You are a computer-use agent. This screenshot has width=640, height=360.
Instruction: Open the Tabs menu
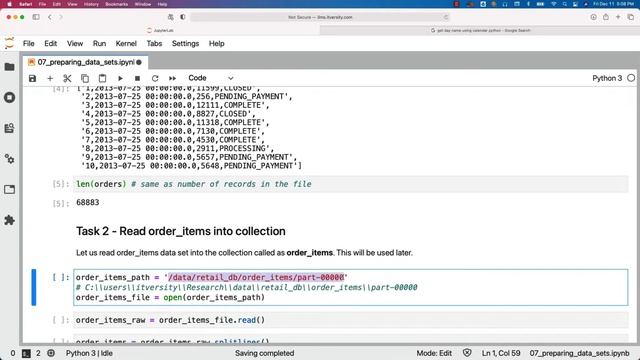154,44
